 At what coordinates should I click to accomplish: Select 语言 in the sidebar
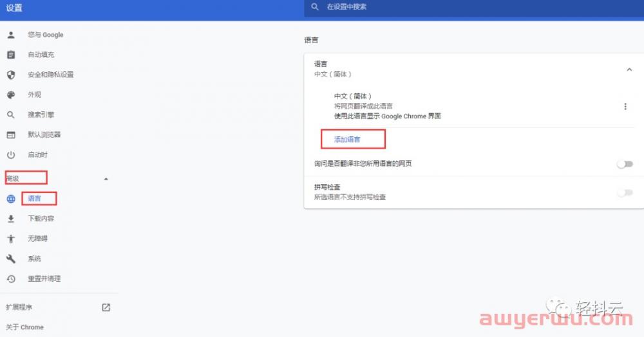coord(35,199)
